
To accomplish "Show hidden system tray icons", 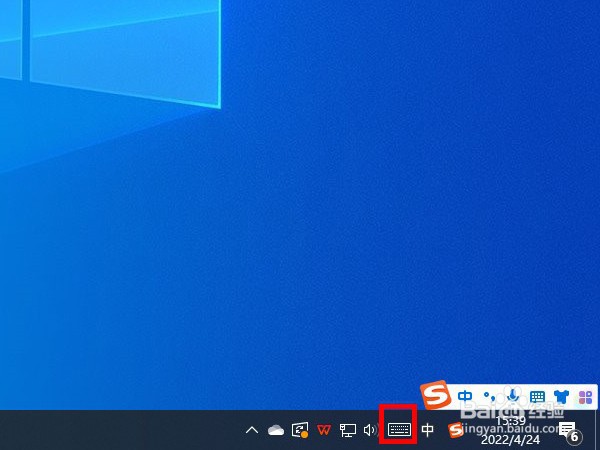I will (x=252, y=430).
